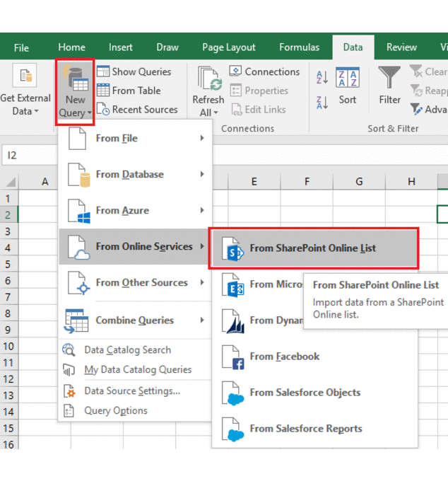
Task: Click the Clear filter icon
Action: (x=415, y=71)
